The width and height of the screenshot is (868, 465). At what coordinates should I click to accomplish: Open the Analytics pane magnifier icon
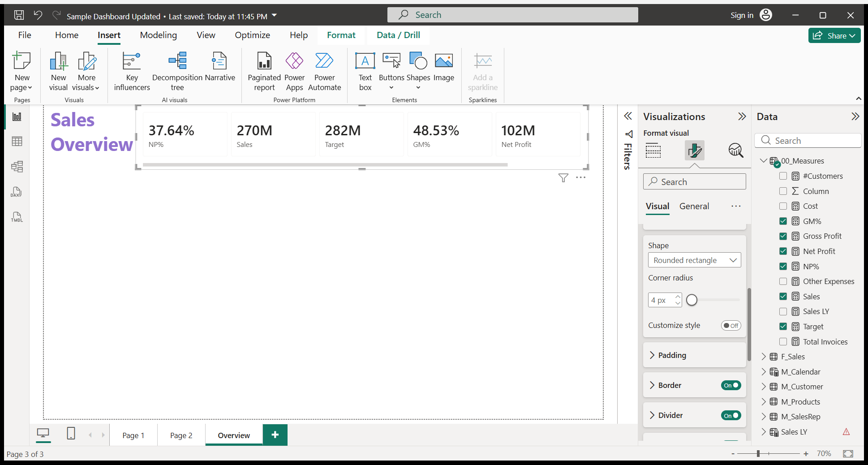[735, 151]
